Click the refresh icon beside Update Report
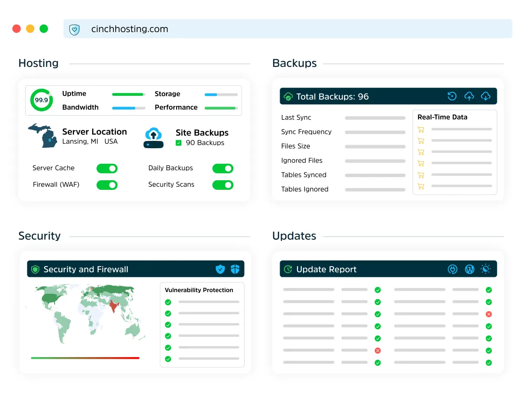532x403 pixels. tap(288, 269)
